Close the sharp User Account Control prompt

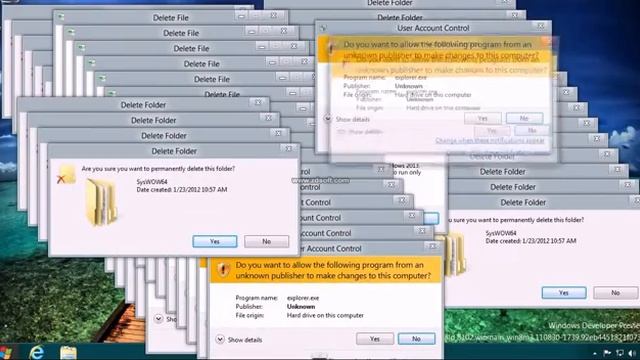432,246
